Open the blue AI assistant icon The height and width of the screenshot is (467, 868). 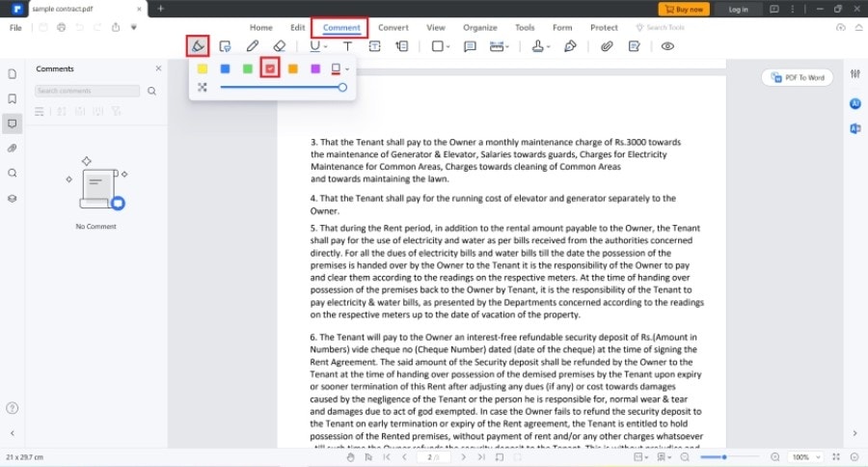click(855, 103)
